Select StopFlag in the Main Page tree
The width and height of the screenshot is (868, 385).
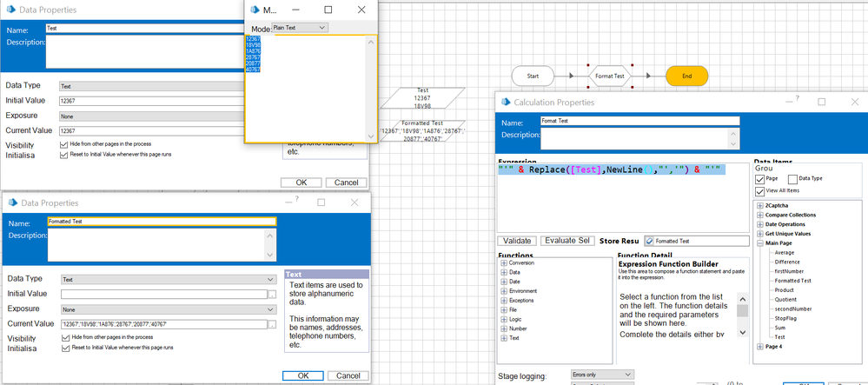pos(787,318)
